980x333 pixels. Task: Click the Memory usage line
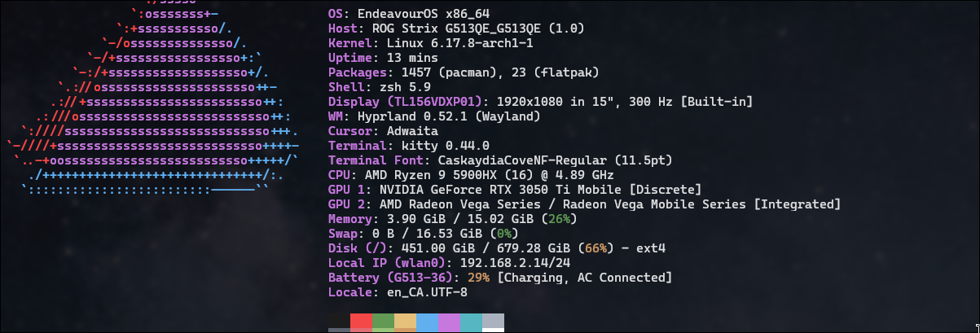click(x=452, y=219)
